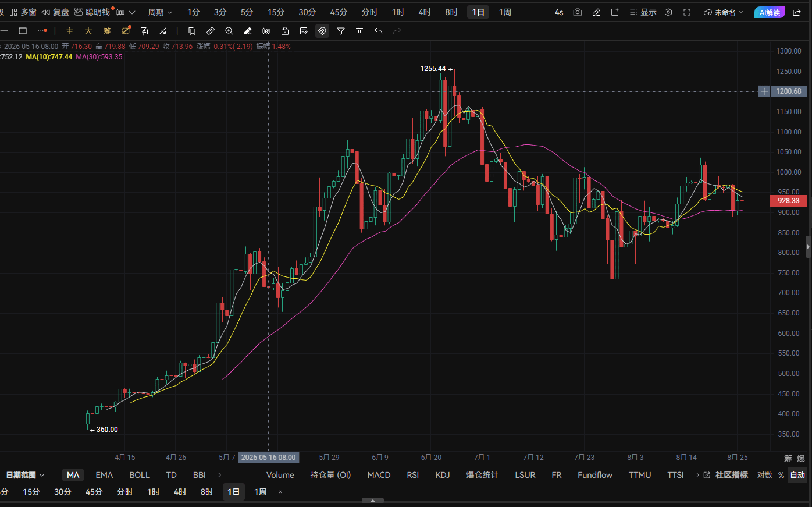Enable the EMA indicator
This screenshot has height=507, width=812.
(x=104, y=475)
